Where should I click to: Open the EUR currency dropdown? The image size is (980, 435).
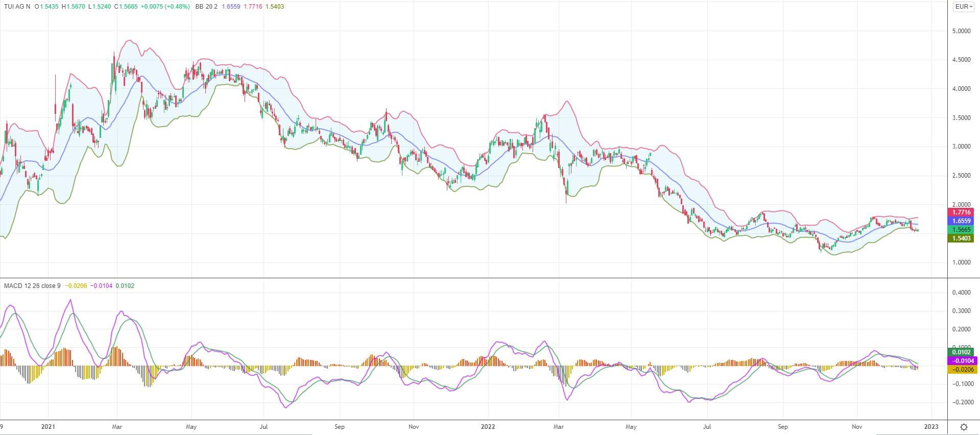tap(963, 7)
